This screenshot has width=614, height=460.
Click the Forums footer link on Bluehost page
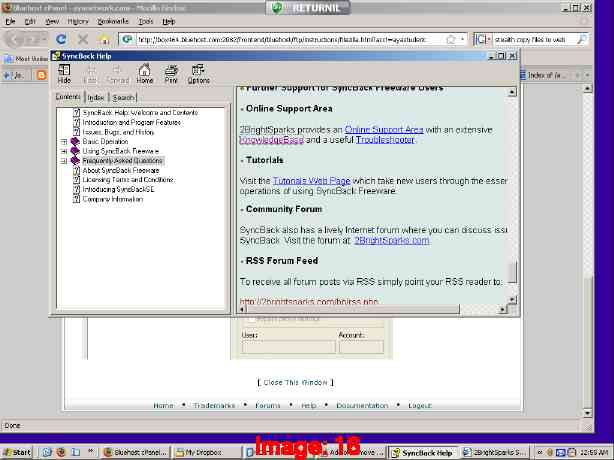pyautogui.click(x=268, y=406)
